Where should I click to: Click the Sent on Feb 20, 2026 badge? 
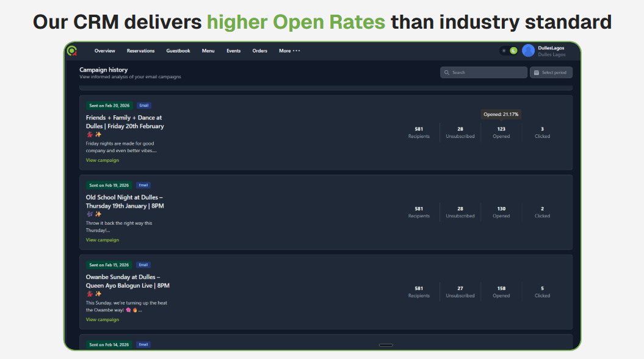click(109, 106)
